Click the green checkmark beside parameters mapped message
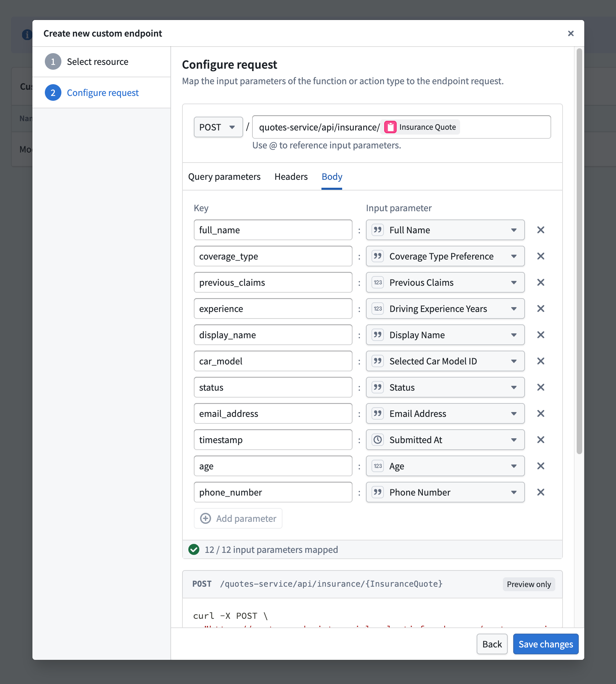Screen dimensions: 616x684 (x=195, y=549)
